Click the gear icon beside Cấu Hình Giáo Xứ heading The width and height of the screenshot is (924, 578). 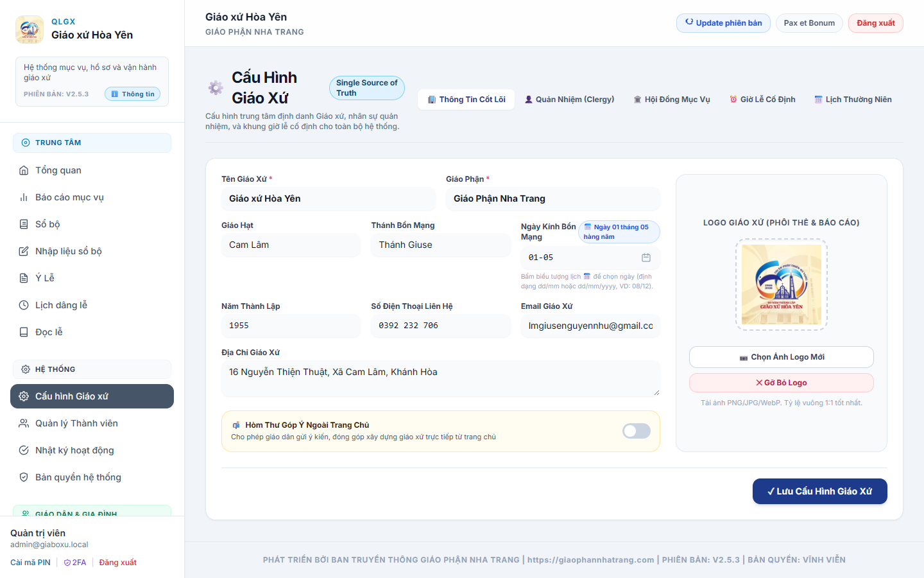(216, 88)
